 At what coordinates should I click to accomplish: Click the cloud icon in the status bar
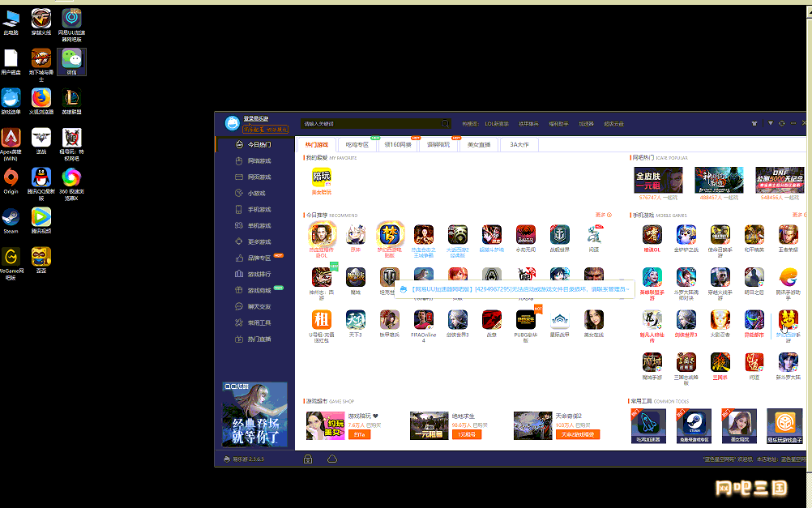(332, 459)
